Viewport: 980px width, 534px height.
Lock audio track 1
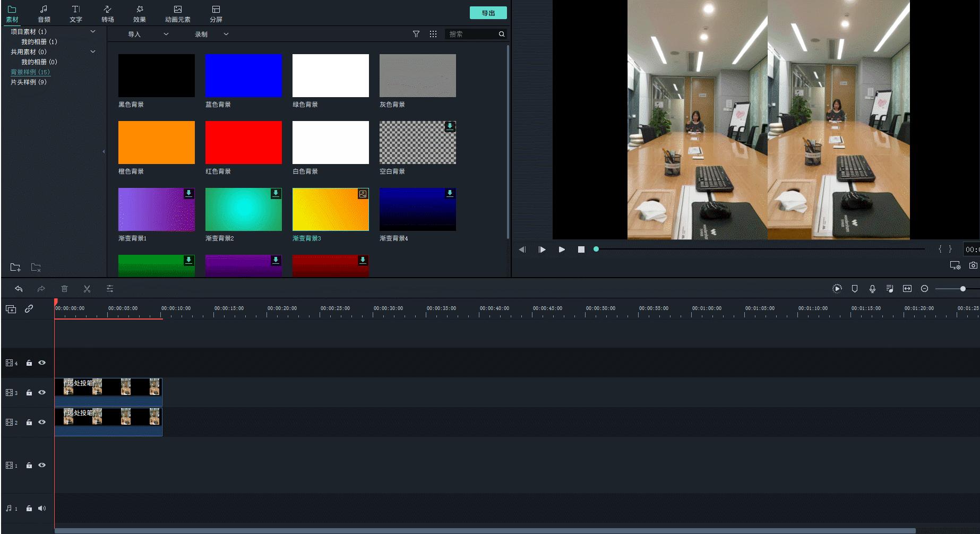click(x=29, y=509)
